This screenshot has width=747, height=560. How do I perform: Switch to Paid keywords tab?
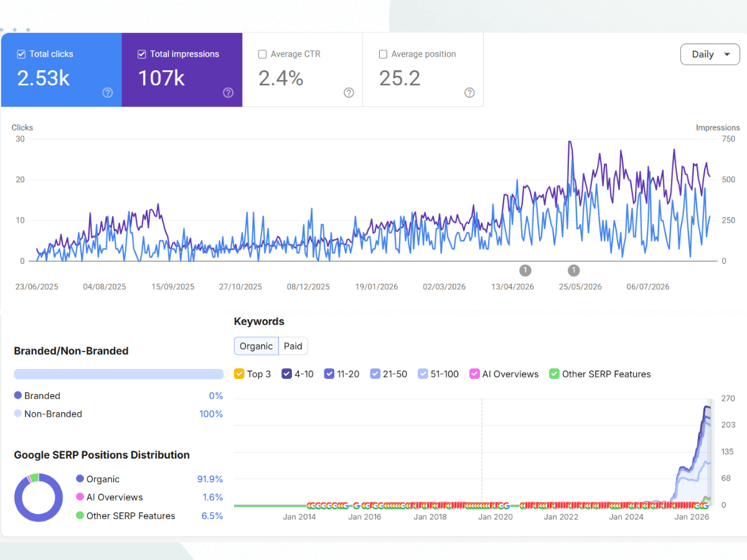(x=293, y=347)
